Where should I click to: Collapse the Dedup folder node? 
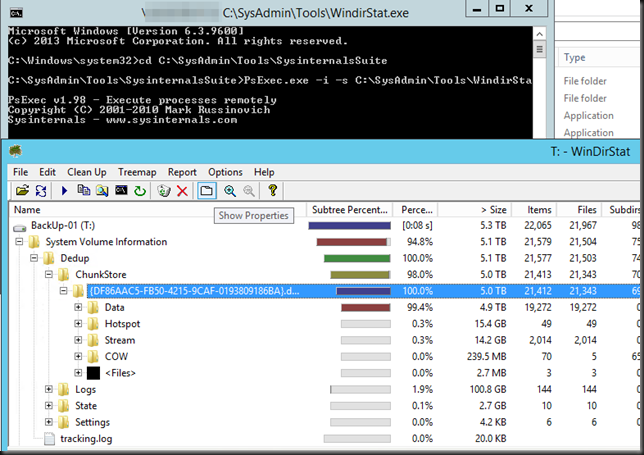[34, 258]
